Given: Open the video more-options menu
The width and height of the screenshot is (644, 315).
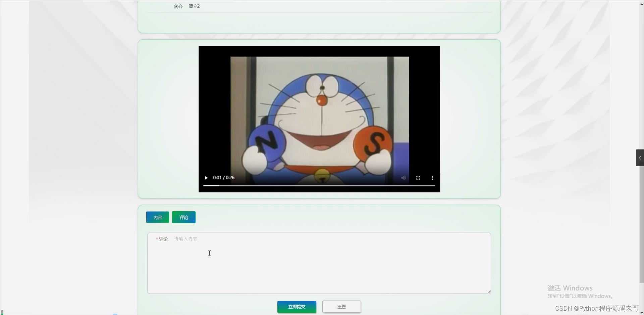Looking at the screenshot, I should click(x=432, y=178).
